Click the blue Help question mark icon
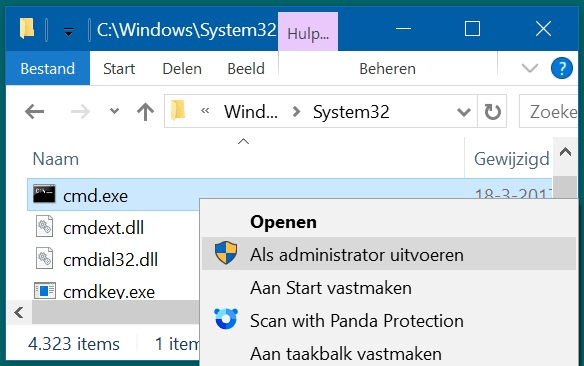The image size is (584, 366). tap(561, 69)
